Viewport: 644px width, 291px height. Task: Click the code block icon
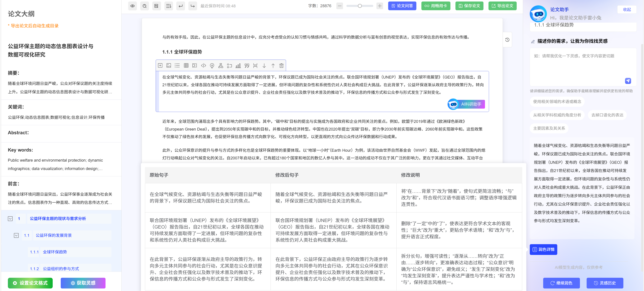point(203,65)
